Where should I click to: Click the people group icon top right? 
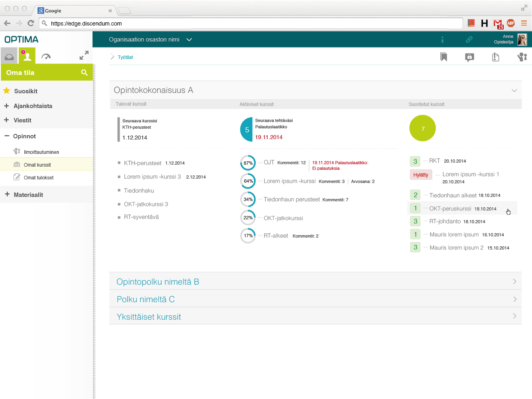[522, 57]
